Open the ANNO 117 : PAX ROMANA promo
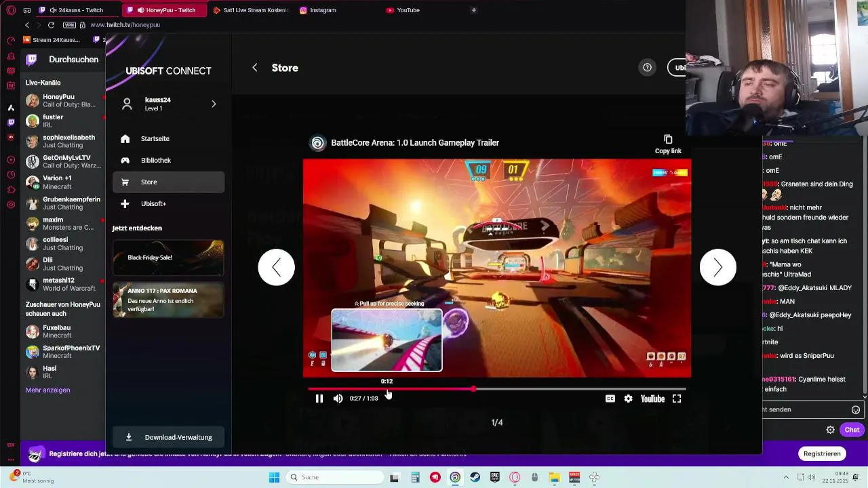This screenshot has height=488, width=868. point(168,300)
